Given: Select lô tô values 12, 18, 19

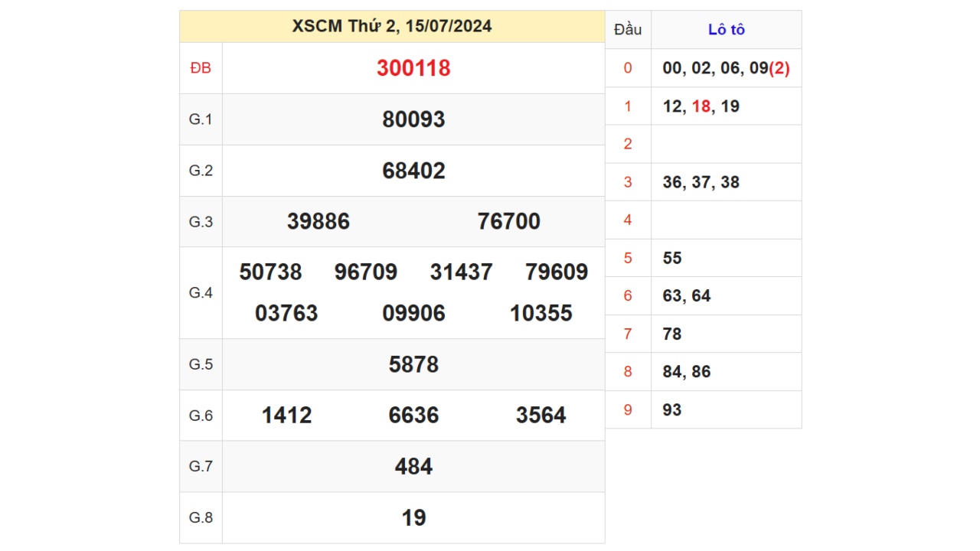Looking at the screenshot, I should [x=701, y=106].
